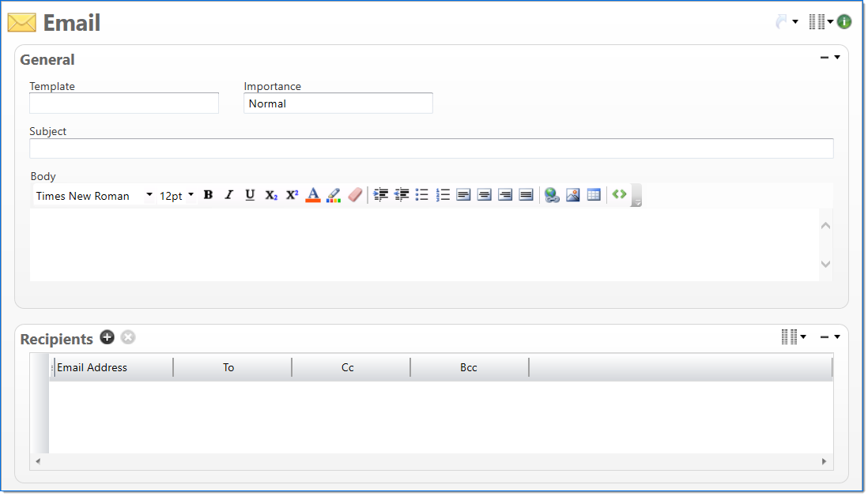Open the Times New Roman font dropdown

tap(94, 196)
